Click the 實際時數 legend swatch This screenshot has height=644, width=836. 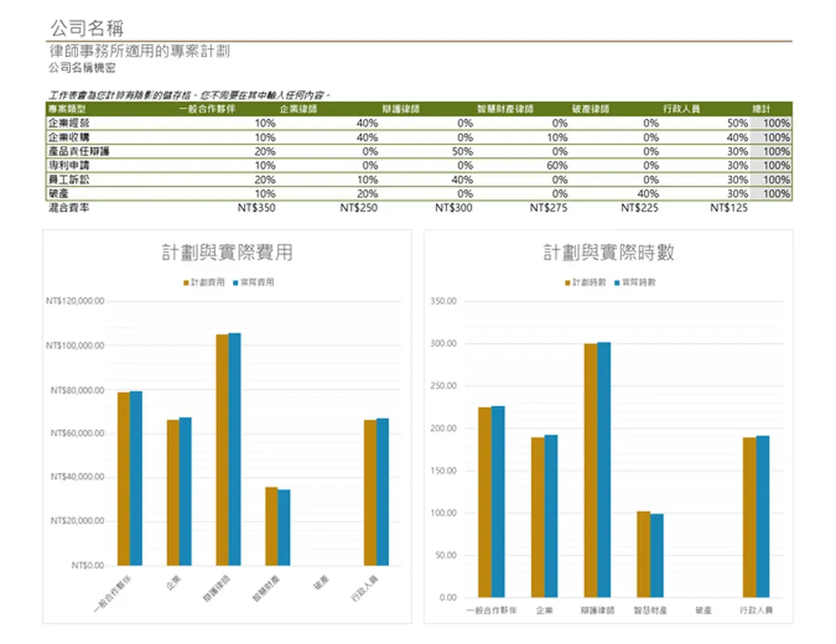pos(617,283)
